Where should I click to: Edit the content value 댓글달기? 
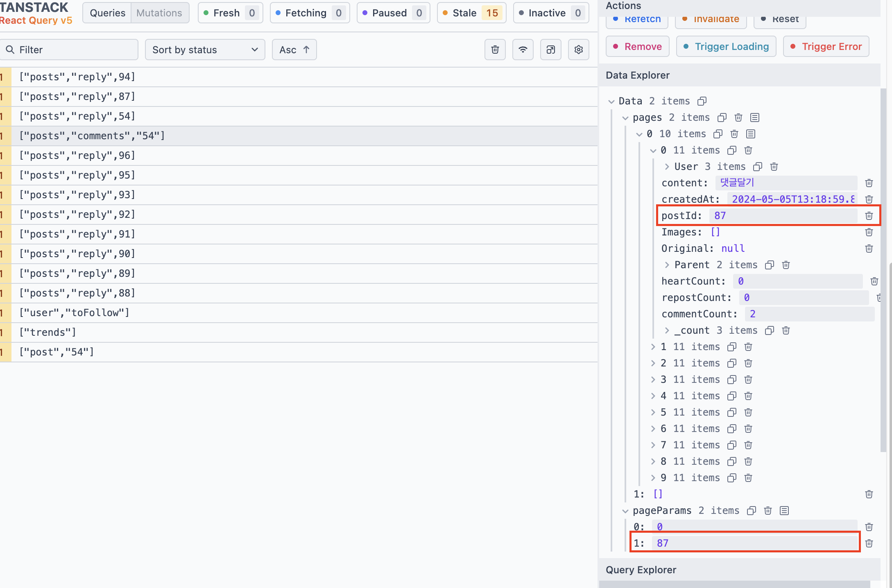tap(786, 183)
